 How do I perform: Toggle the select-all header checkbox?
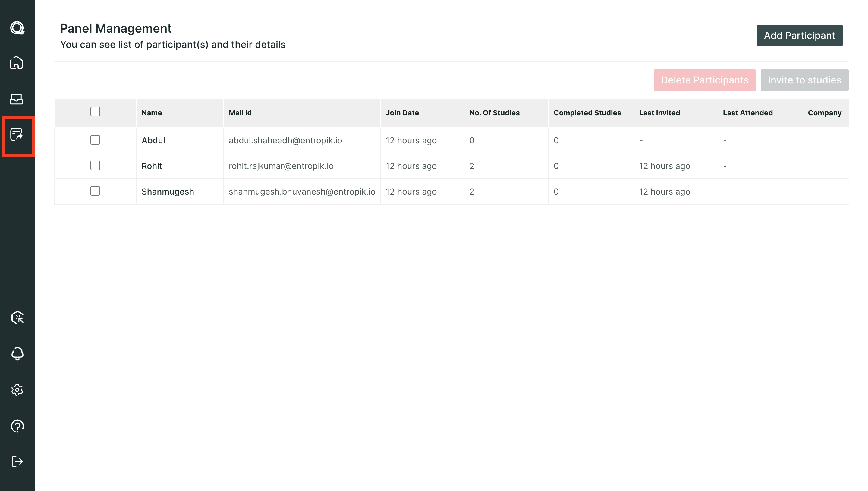95,112
